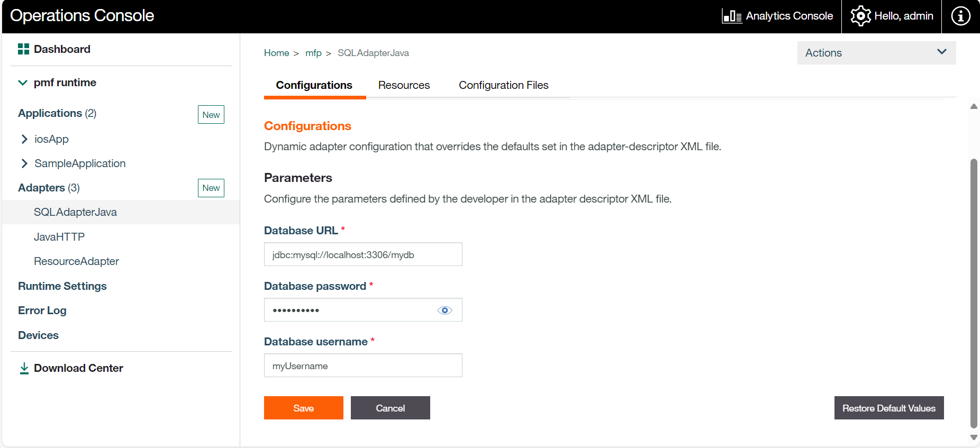Click New button beside Adapters
This screenshot has width=980, height=448.
click(211, 188)
